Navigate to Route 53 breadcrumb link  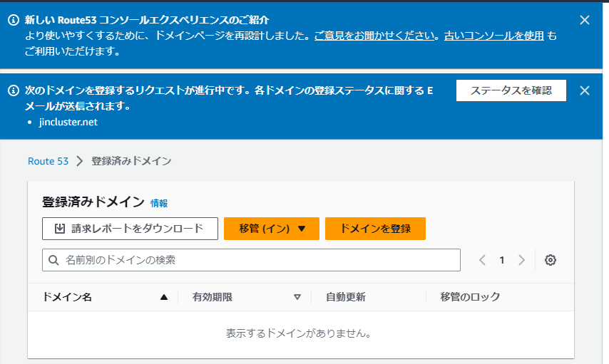click(48, 161)
